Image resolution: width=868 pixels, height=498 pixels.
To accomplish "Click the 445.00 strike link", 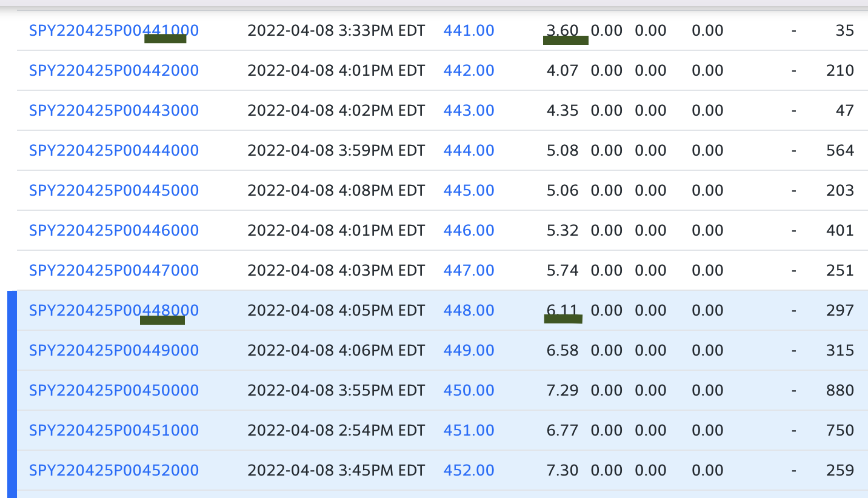I will 469,190.
